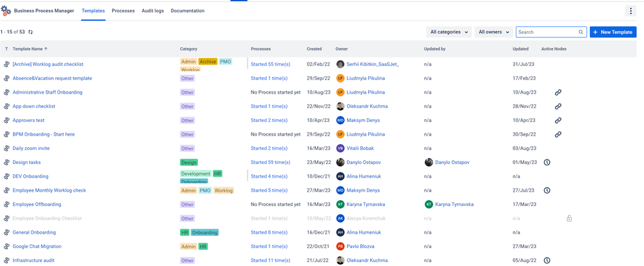Click the PB avatar for Pavlo Blozva

point(340,246)
